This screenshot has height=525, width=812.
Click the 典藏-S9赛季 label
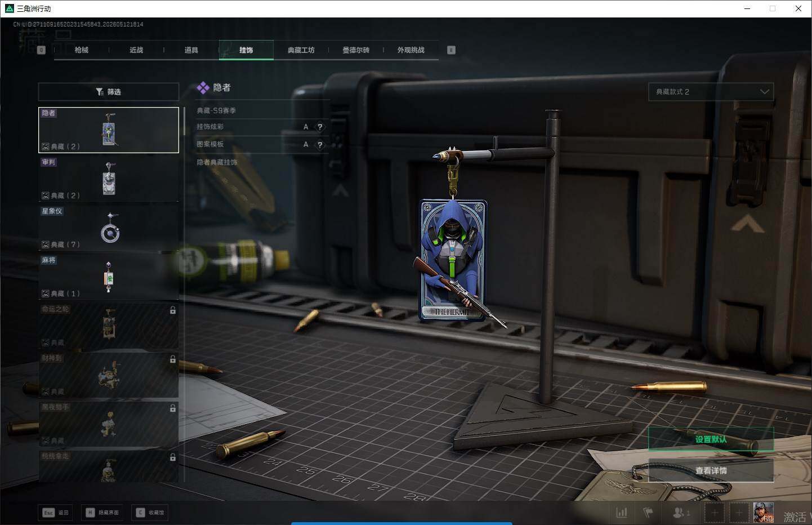coord(216,111)
